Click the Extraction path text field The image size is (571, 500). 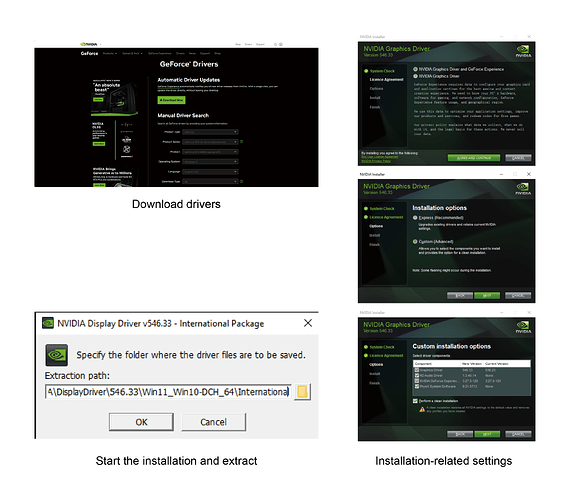click(168, 391)
